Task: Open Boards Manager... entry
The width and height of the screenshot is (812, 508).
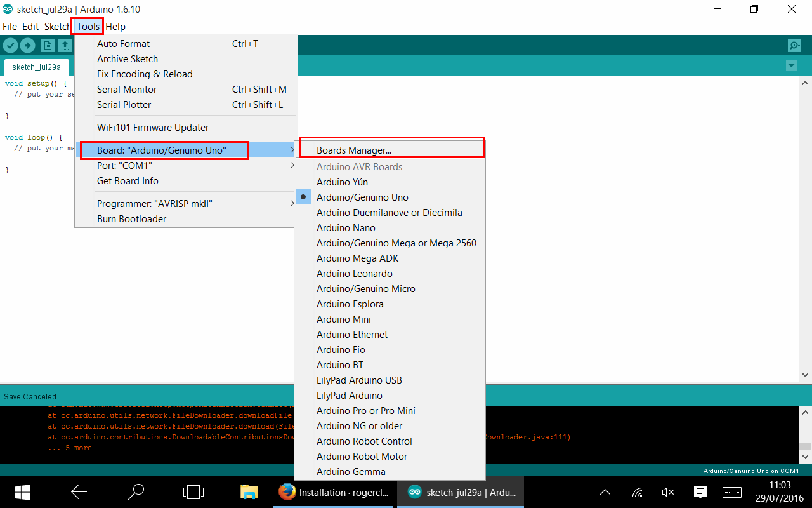Action: coord(354,150)
